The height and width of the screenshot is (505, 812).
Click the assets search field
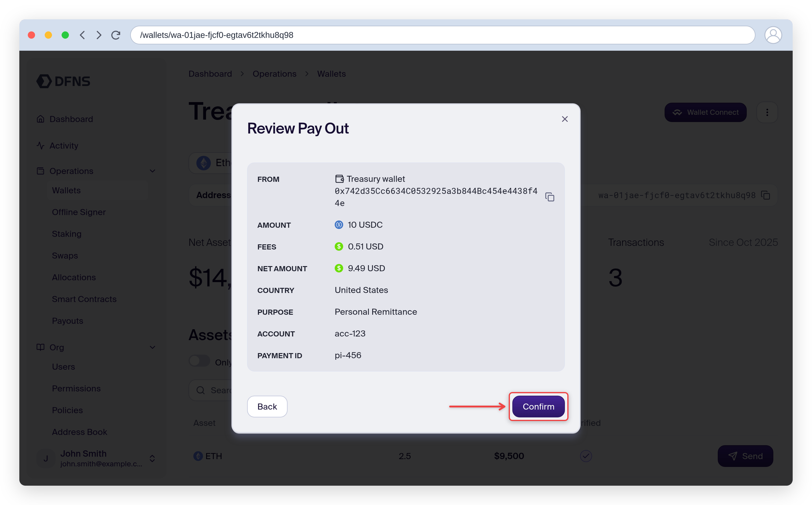pyautogui.click(x=211, y=390)
